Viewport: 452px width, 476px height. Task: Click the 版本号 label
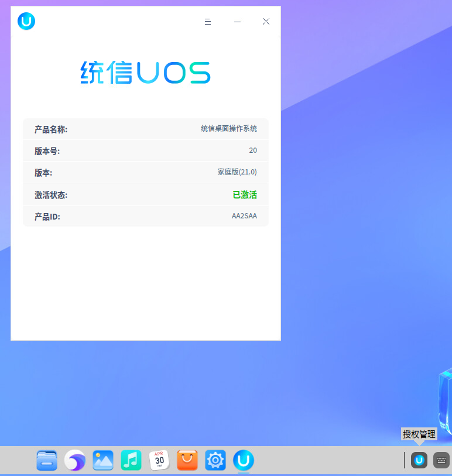point(47,151)
